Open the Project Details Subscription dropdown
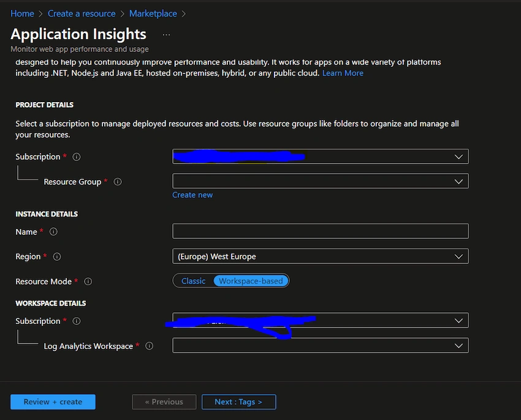 point(321,156)
